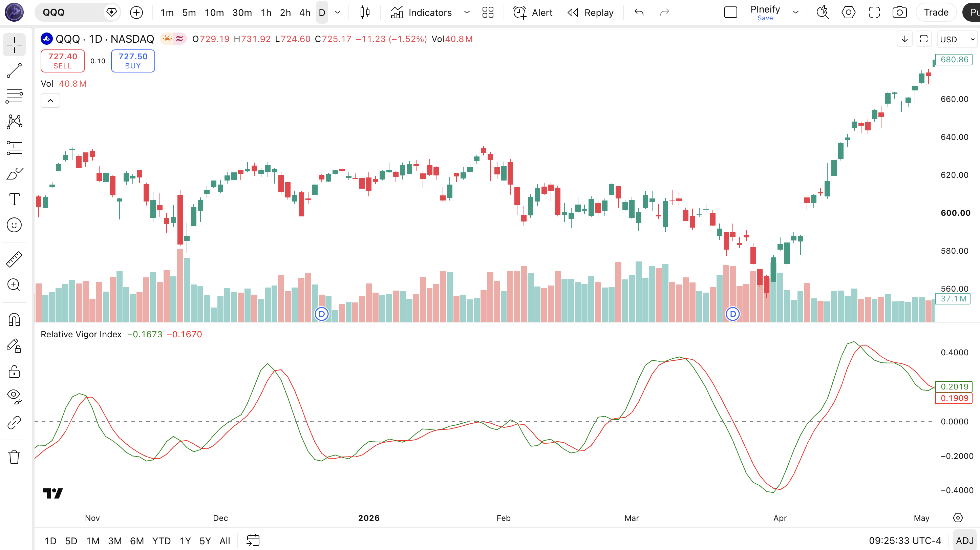Open quick search lightning icon
This screenshot has width=980, height=550.
823,13
